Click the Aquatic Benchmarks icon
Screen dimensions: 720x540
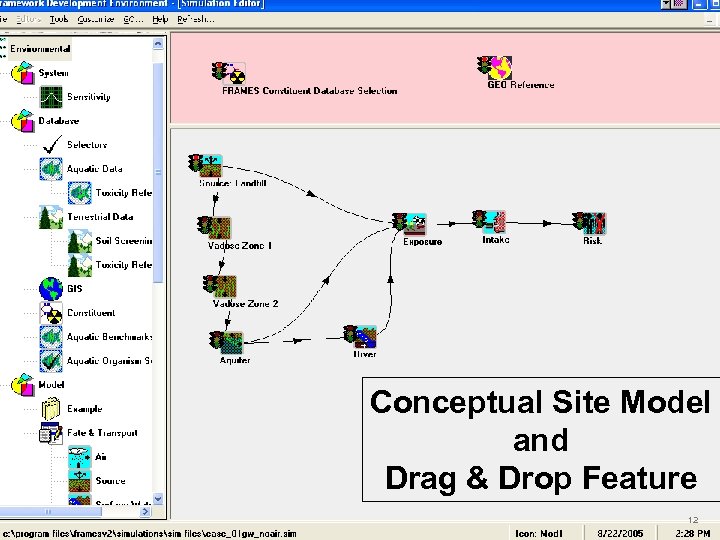coord(51,337)
